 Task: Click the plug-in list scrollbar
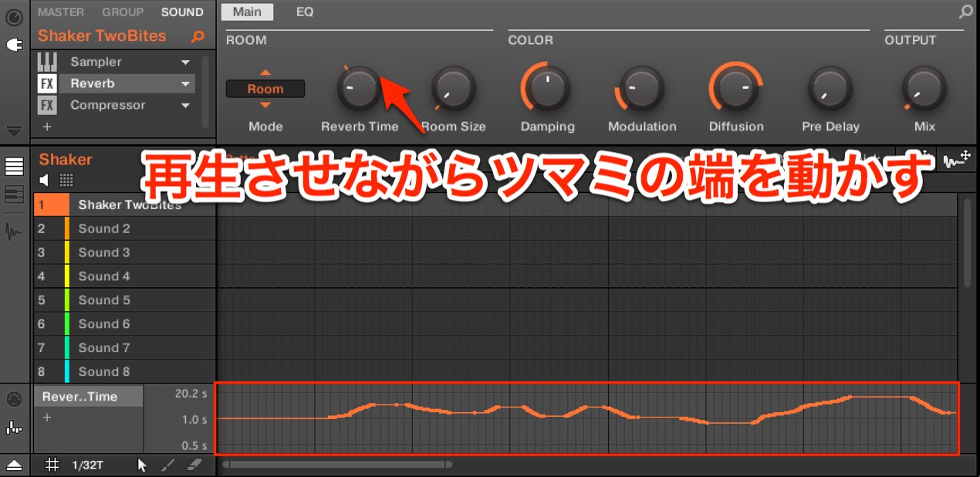pos(205,91)
